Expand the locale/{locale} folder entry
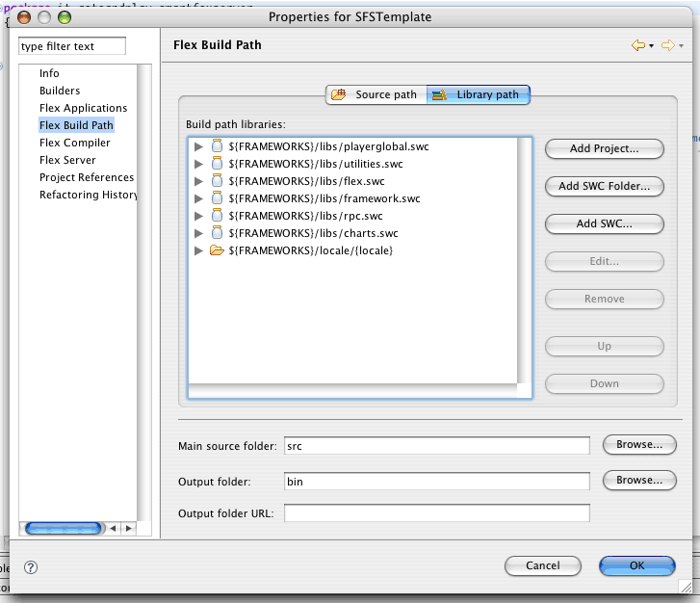Screen dimensions: 700x603 click(198, 250)
